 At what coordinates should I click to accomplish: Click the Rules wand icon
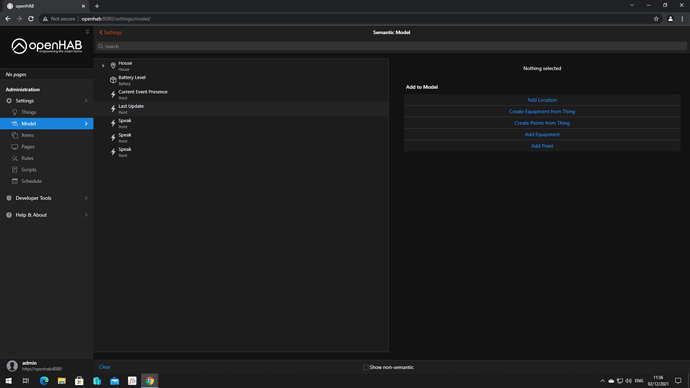pos(15,158)
